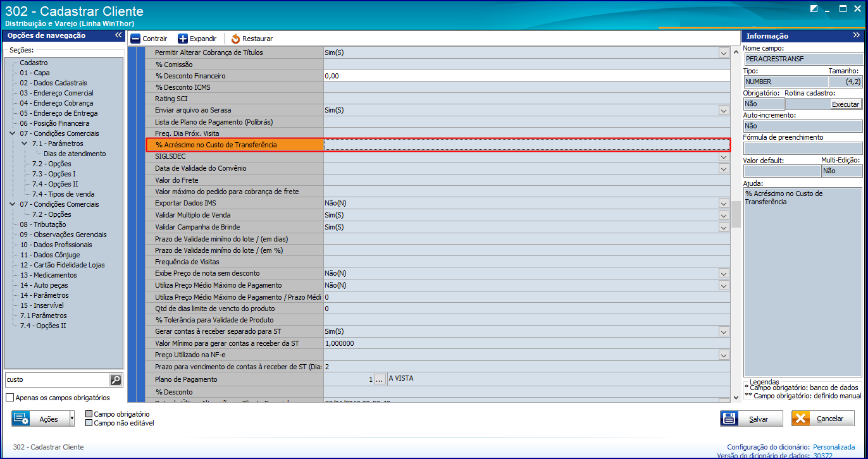Click the Plano de Pagamento ellipsis button
Screen dimensions: 868x459
click(380, 379)
